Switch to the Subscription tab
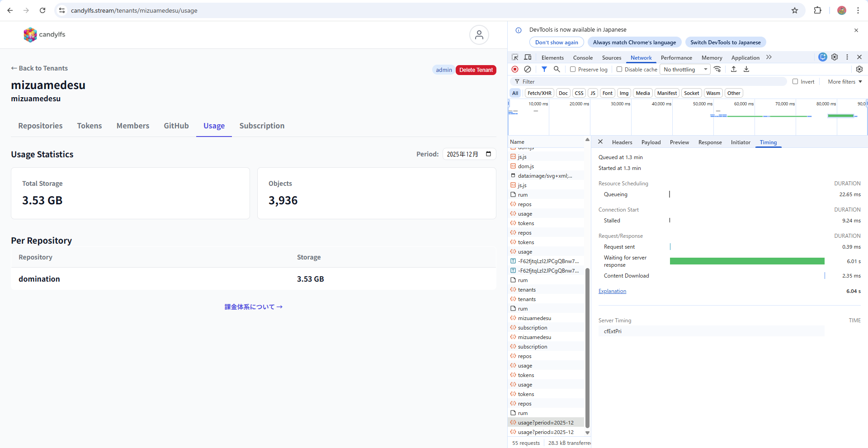This screenshot has height=448, width=868. click(x=262, y=126)
